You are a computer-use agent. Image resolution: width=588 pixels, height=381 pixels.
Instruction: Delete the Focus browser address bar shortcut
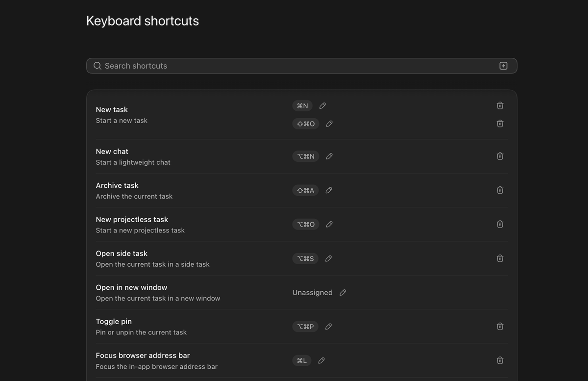(500, 360)
